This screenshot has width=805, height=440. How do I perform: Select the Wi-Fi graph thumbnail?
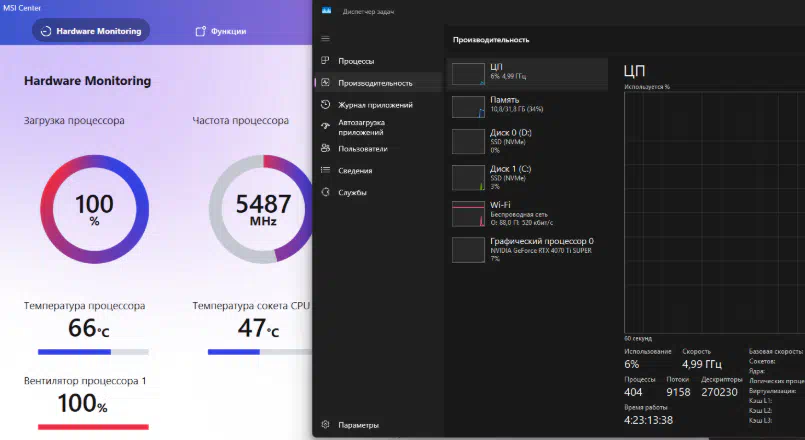pyautogui.click(x=468, y=214)
